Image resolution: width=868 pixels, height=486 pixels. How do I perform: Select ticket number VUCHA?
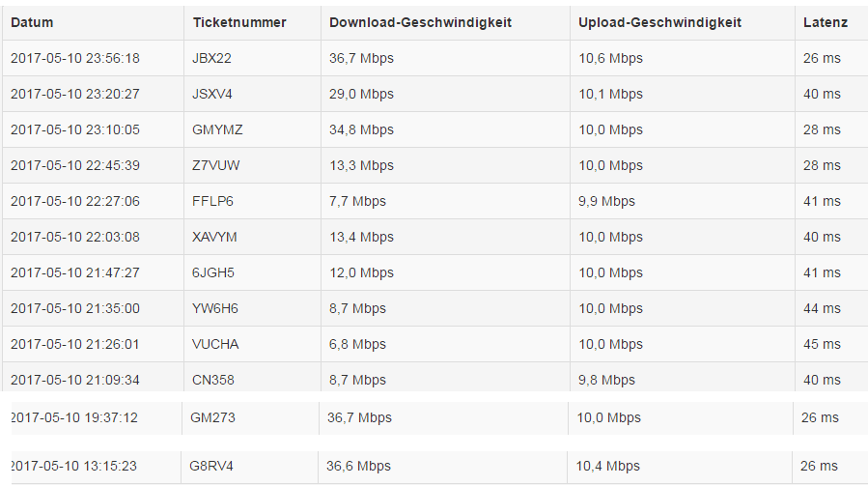coord(215,344)
